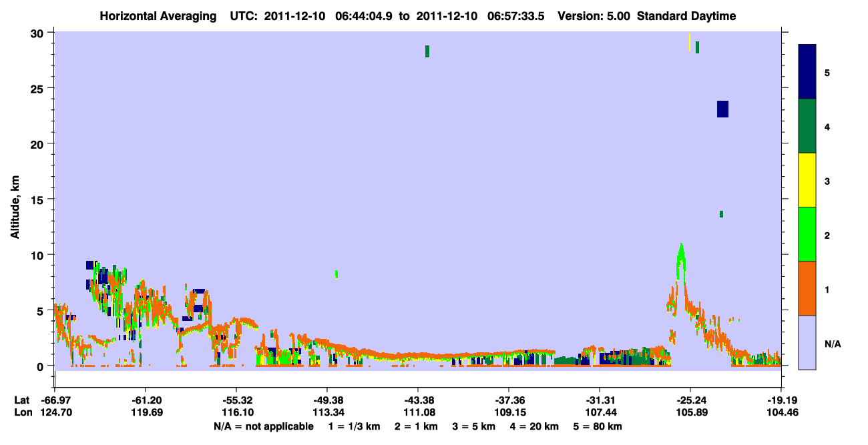Click the latitude value -49.38
868x445 pixels.
(x=327, y=400)
